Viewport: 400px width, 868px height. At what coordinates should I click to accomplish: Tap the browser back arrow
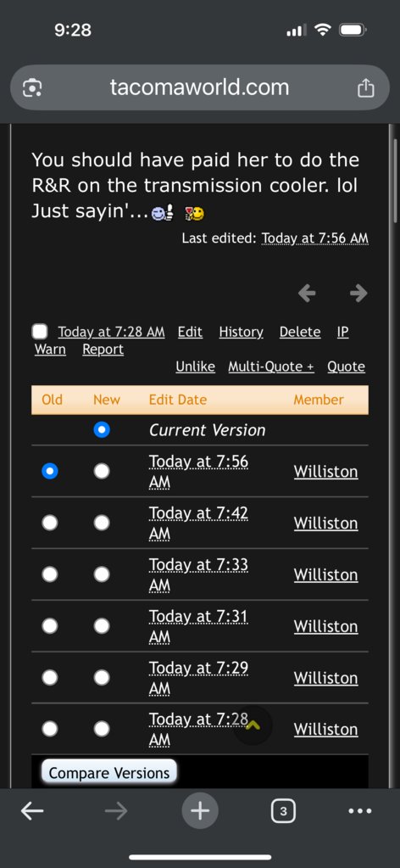tap(32, 811)
